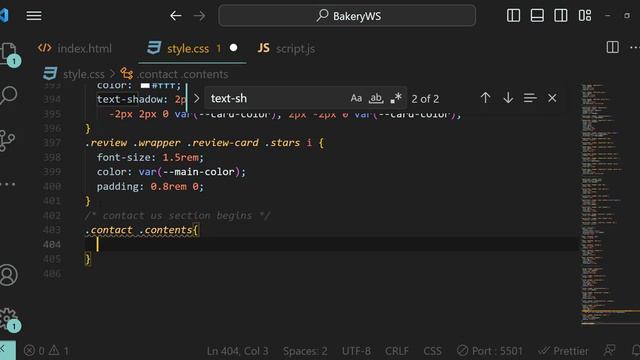Image resolution: width=640 pixels, height=360 pixels.
Task: Open the Search view in activity bar
Action: click(x=8, y=96)
